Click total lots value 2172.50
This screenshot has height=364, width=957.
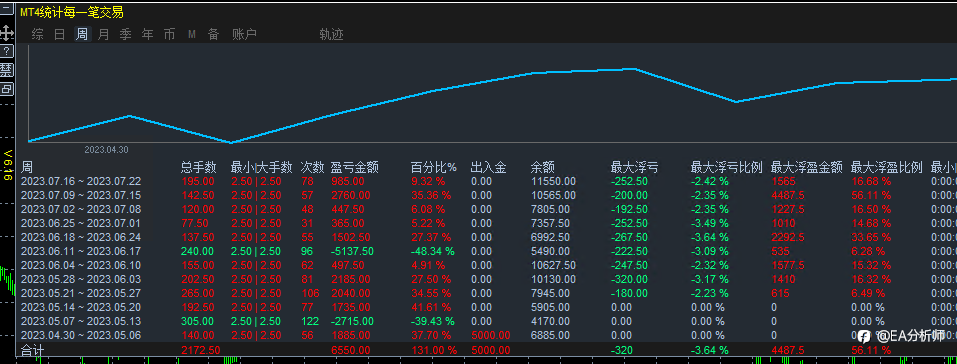point(201,350)
